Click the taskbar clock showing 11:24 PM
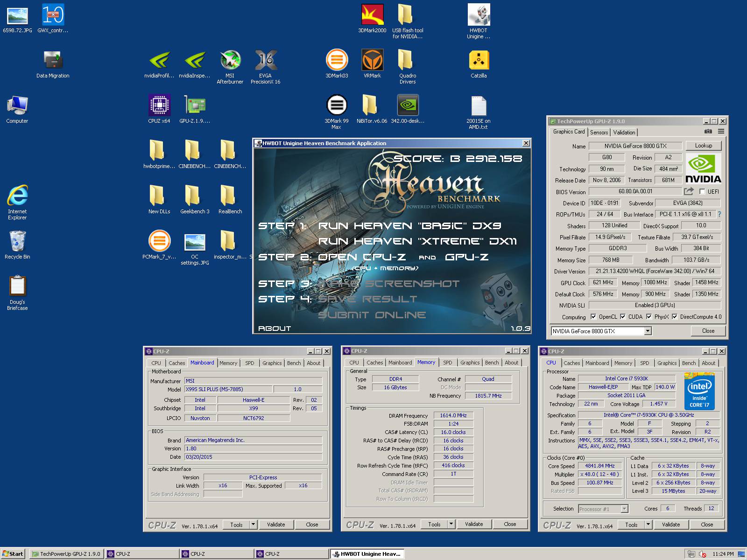Viewport: 747px width, 560px height. click(723, 554)
